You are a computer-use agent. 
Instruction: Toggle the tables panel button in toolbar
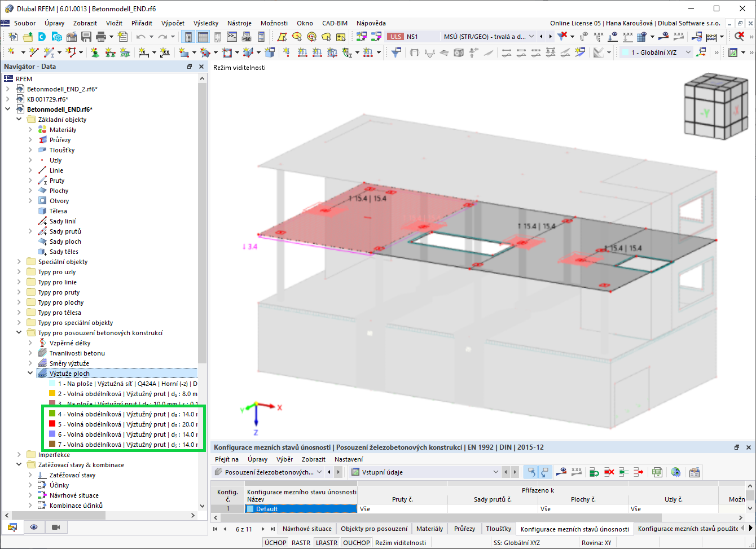click(x=203, y=37)
